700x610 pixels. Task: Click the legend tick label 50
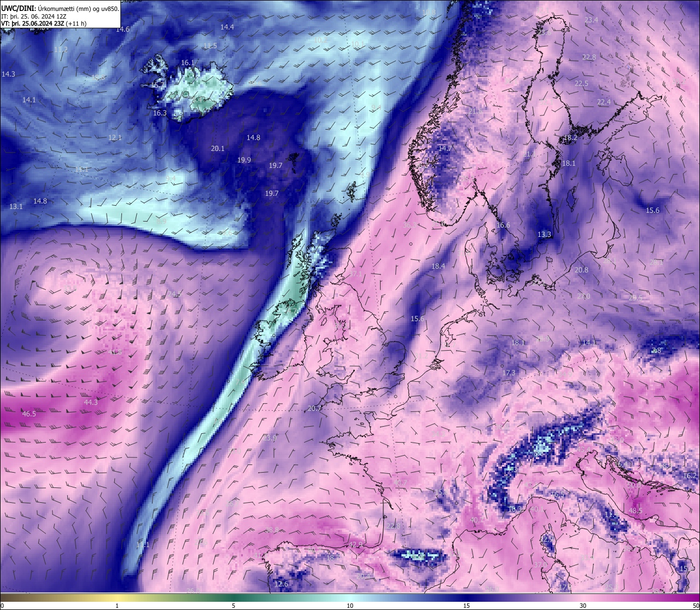point(696,606)
